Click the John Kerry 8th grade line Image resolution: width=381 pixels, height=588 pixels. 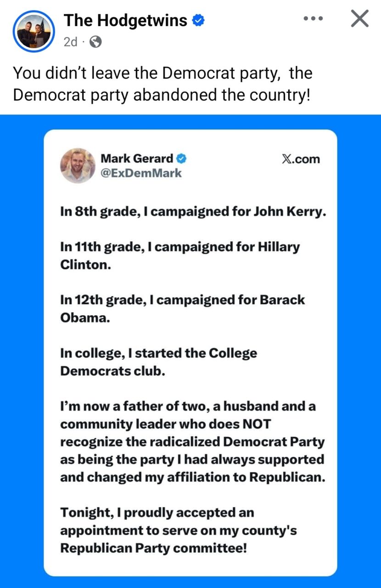(193, 212)
